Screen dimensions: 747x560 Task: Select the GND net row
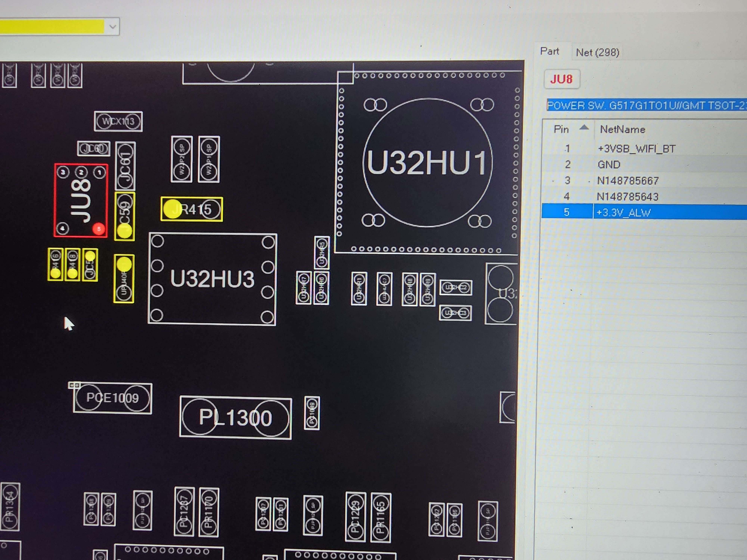point(609,165)
